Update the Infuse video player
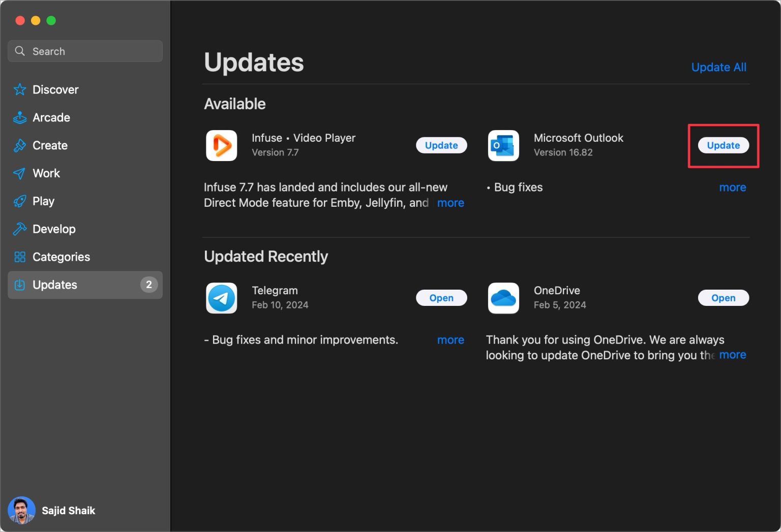Screen dimensions: 781x532 (x=441, y=145)
